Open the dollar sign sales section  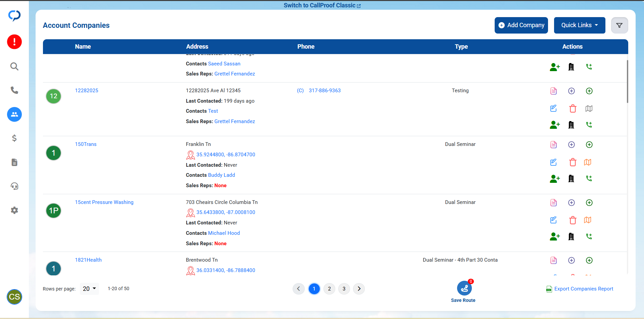tap(14, 138)
